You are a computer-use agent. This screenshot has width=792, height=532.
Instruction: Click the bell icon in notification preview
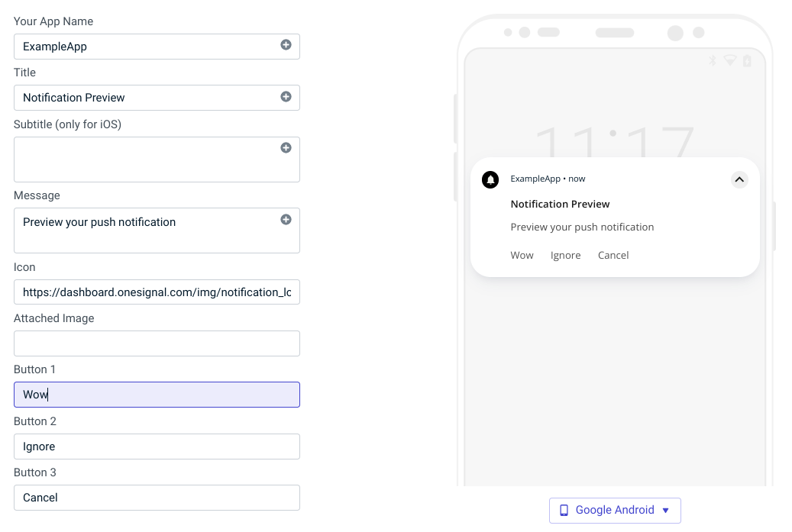[x=490, y=179]
